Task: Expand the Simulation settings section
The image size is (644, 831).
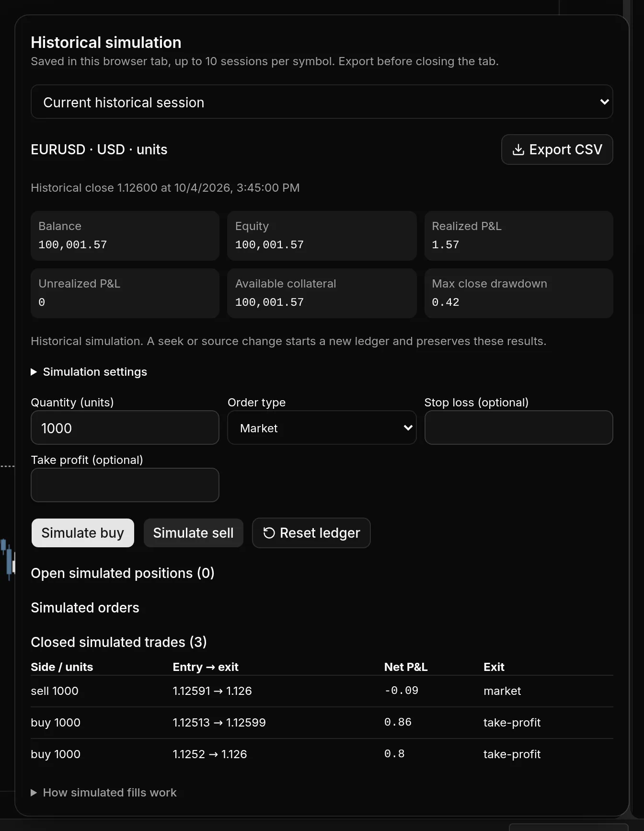Action: 89,372
